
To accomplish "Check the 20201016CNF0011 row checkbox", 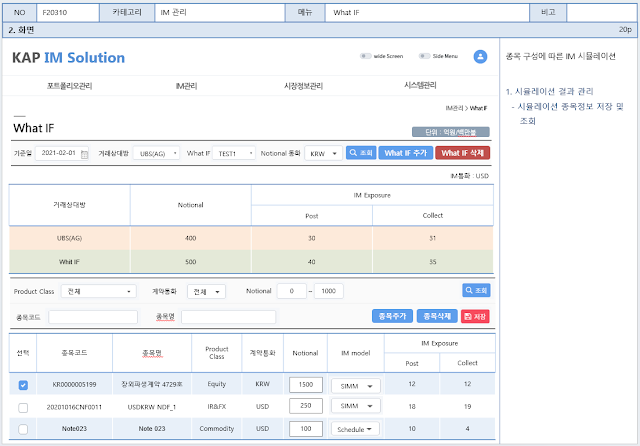I will click(23, 407).
